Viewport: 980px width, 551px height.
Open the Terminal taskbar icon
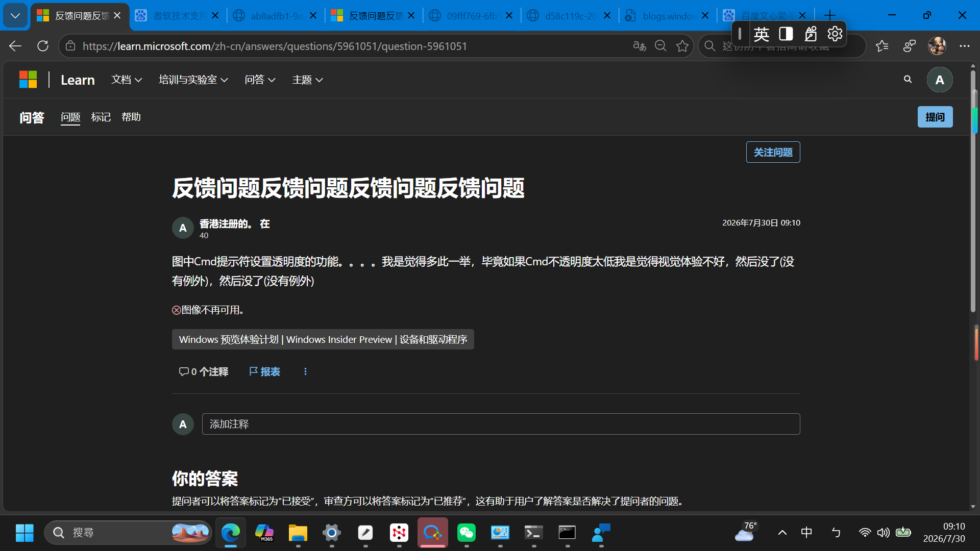tap(534, 533)
